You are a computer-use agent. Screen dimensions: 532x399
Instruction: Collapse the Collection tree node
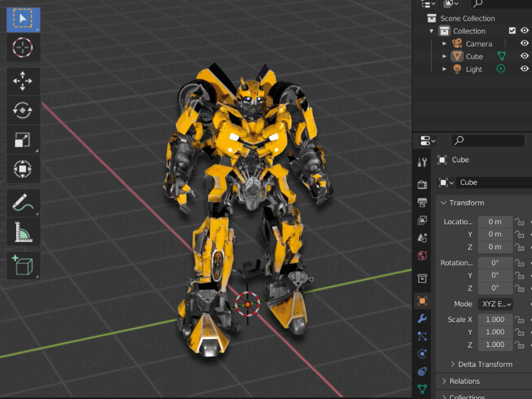click(x=431, y=31)
